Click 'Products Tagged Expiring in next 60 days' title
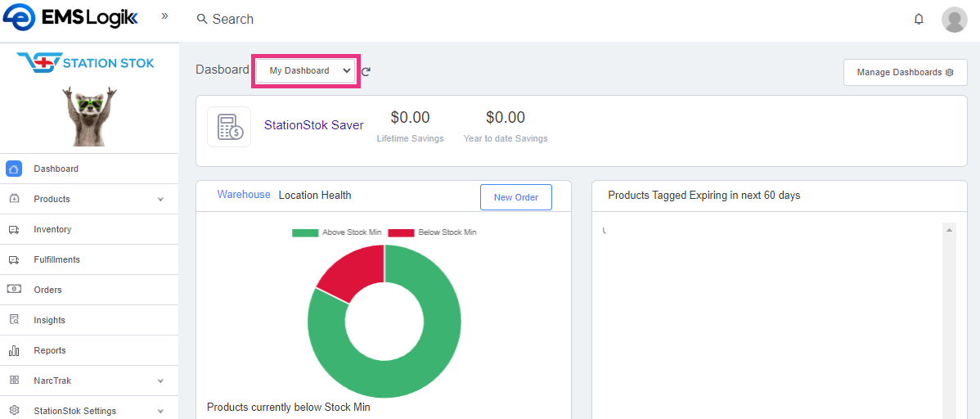This screenshot has width=980, height=419. (704, 195)
